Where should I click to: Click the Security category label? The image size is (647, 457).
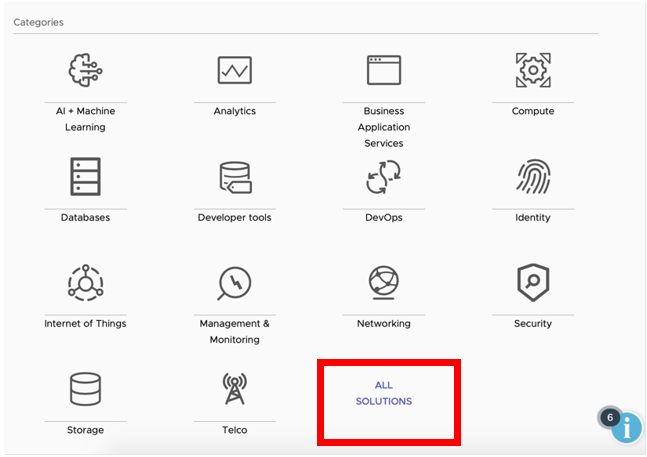click(x=533, y=323)
